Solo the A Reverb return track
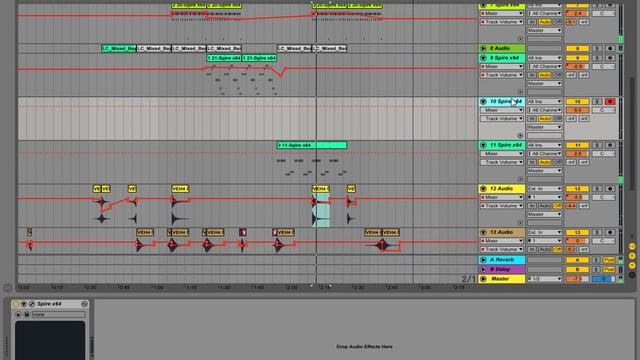The height and width of the screenshot is (360, 640). (x=597, y=260)
